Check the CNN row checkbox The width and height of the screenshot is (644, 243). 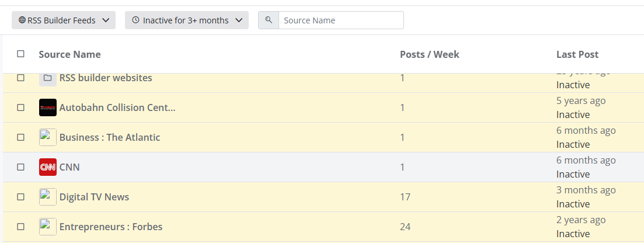[21, 167]
